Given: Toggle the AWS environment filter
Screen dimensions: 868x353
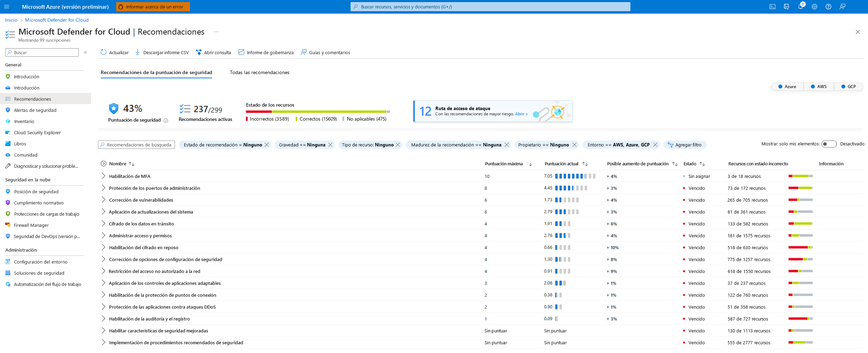Looking at the screenshot, I should [x=819, y=87].
